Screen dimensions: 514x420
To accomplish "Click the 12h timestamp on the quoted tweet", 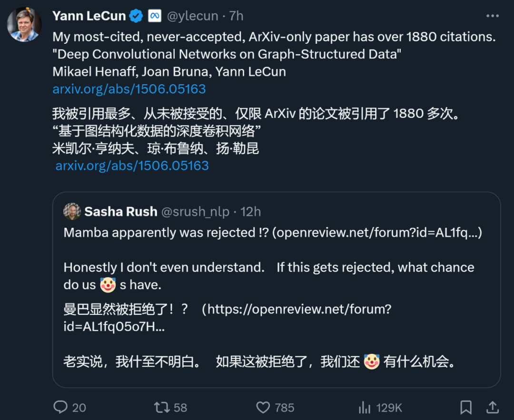I will pos(250,212).
